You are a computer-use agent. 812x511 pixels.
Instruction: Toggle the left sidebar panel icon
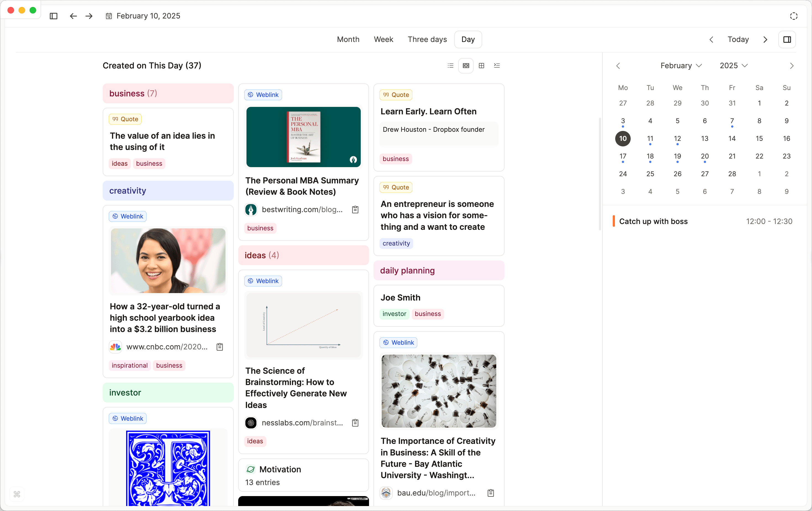point(53,16)
